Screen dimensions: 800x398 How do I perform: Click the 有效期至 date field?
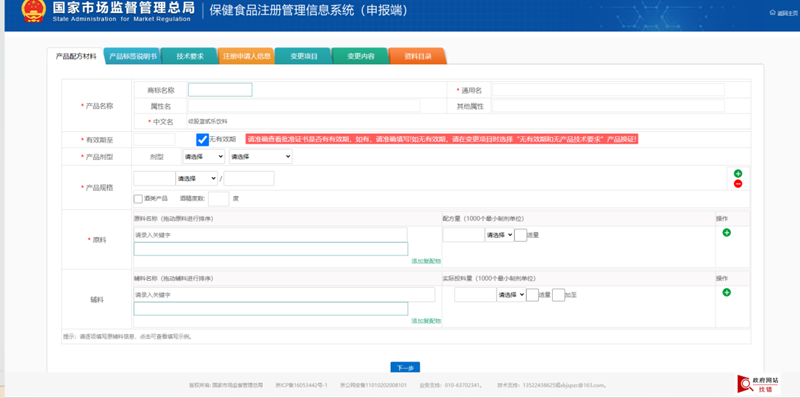tap(154, 139)
